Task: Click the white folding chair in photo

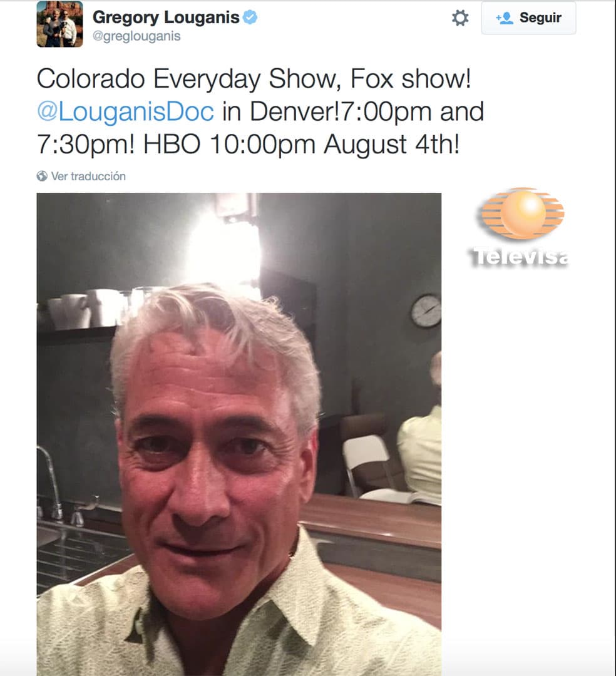Action: [366, 466]
